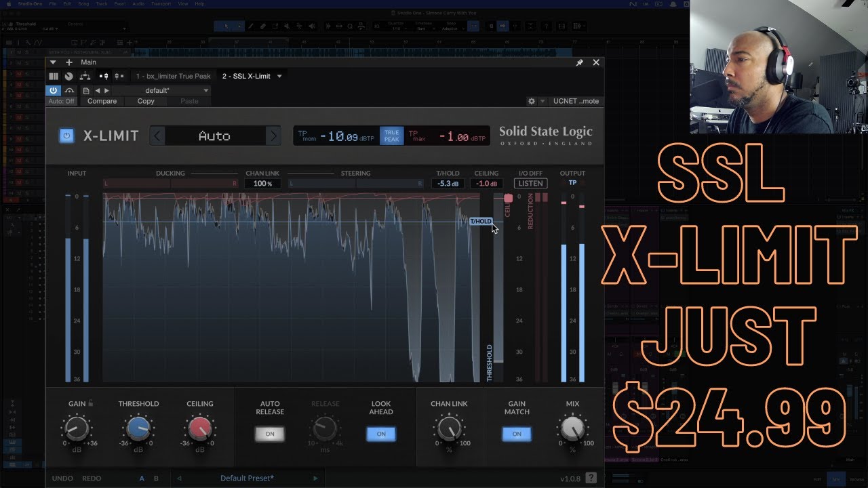Go to previous host preset arrow
The width and height of the screenshot is (868, 488).
97,90
